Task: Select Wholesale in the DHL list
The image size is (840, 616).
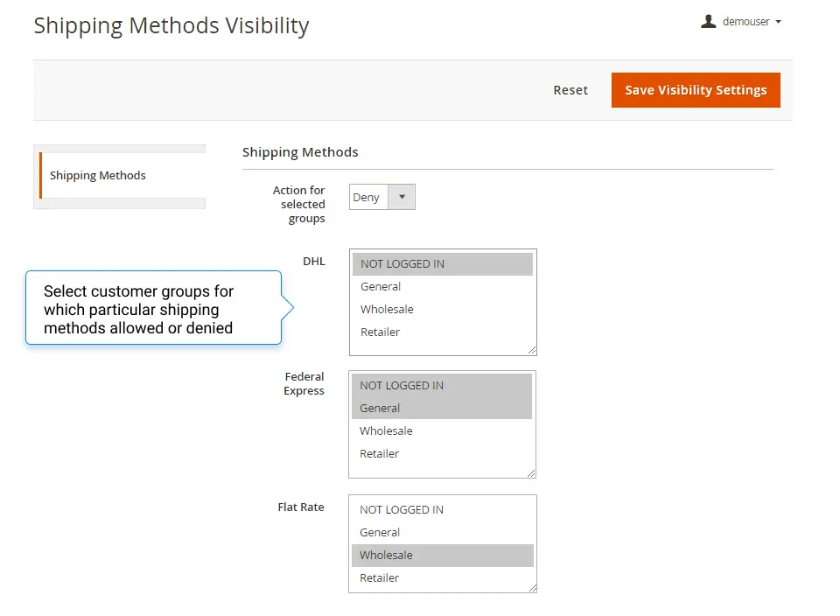Action: (443, 310)
